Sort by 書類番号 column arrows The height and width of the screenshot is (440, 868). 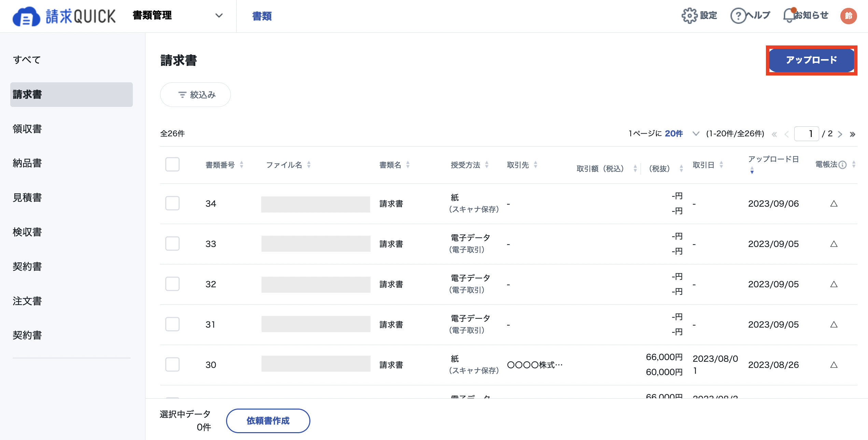point(241,165)
